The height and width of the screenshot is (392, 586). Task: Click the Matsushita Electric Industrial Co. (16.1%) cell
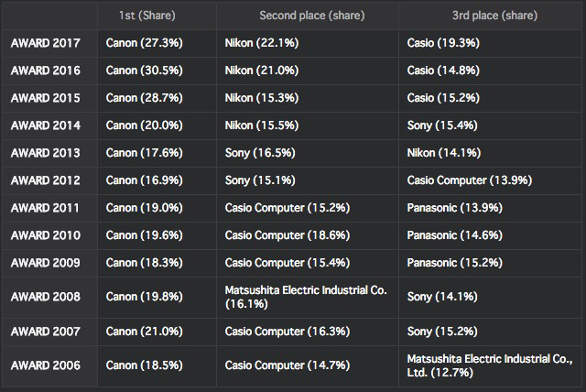(306, 297)
